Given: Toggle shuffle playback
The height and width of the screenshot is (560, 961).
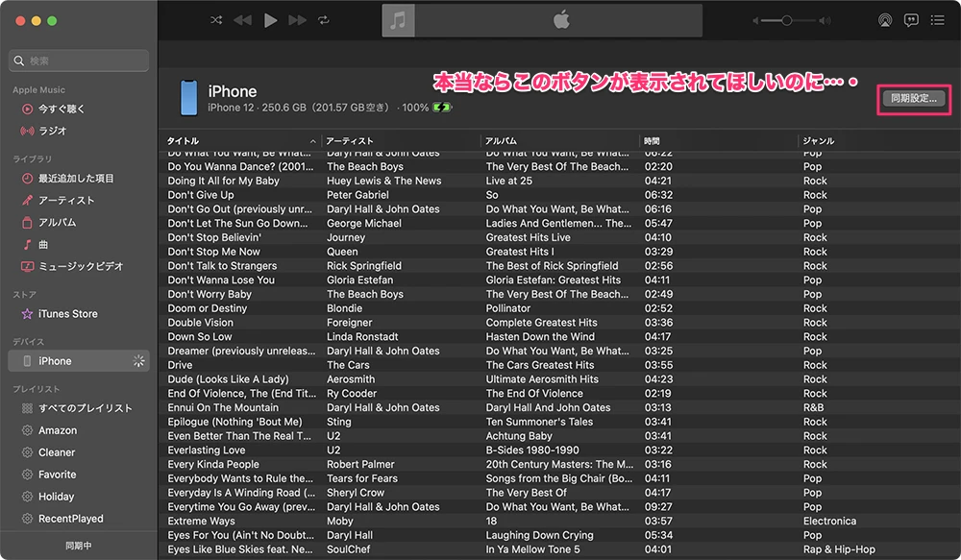Looking at the screenshot, I should coord(216,20).
